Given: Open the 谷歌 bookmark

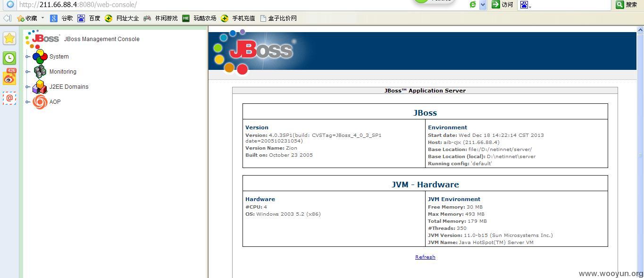Looking at the screenshot, I should pyautogui.click(x=61, y=18).
